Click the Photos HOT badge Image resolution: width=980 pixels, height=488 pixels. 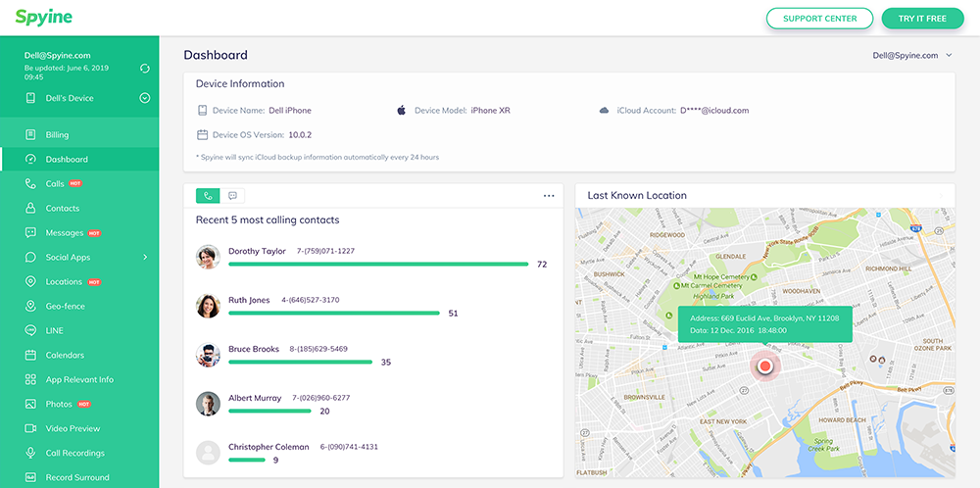[84, 405]
